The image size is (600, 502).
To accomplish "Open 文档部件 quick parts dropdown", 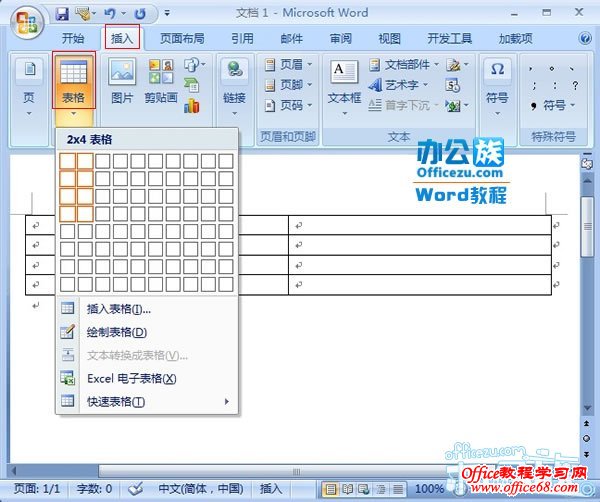I will tap(404, 64).
